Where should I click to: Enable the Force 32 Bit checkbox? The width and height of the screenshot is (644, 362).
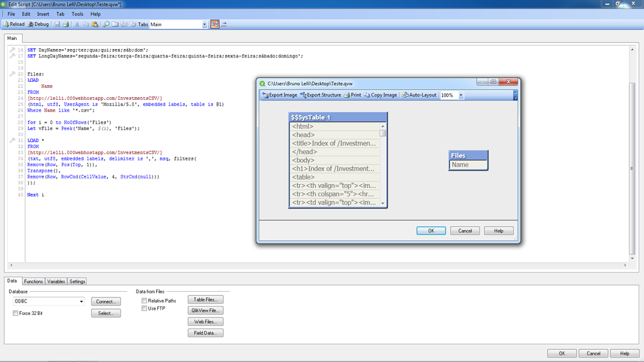(15, 314)
